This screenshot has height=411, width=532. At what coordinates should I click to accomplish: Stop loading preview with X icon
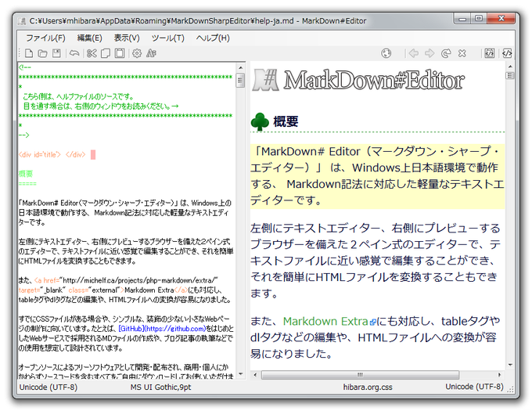462,53
